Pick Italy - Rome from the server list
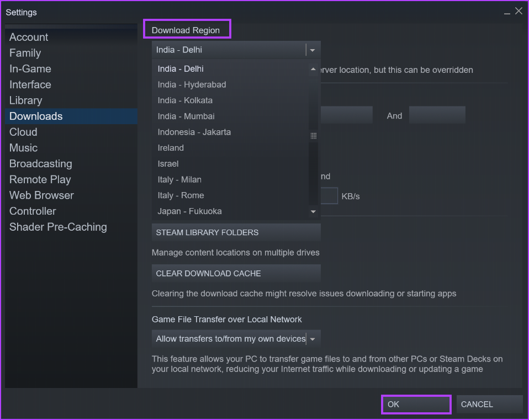 coord(181,195)
